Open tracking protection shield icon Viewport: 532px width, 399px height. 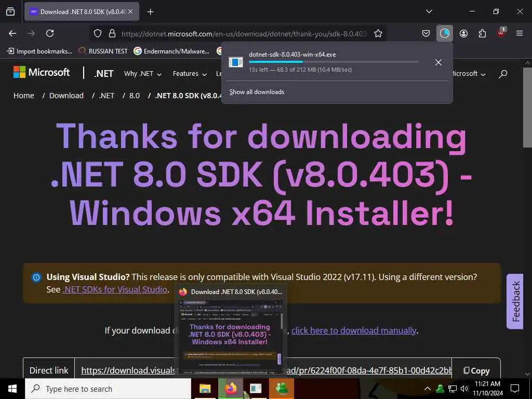(x=98, y=33)
